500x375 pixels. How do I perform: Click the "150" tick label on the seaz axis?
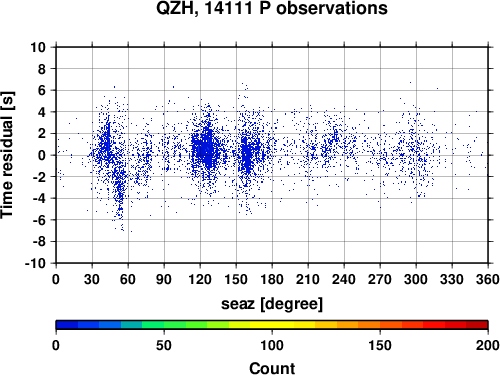pyautogui.click(x=236, y=279)
